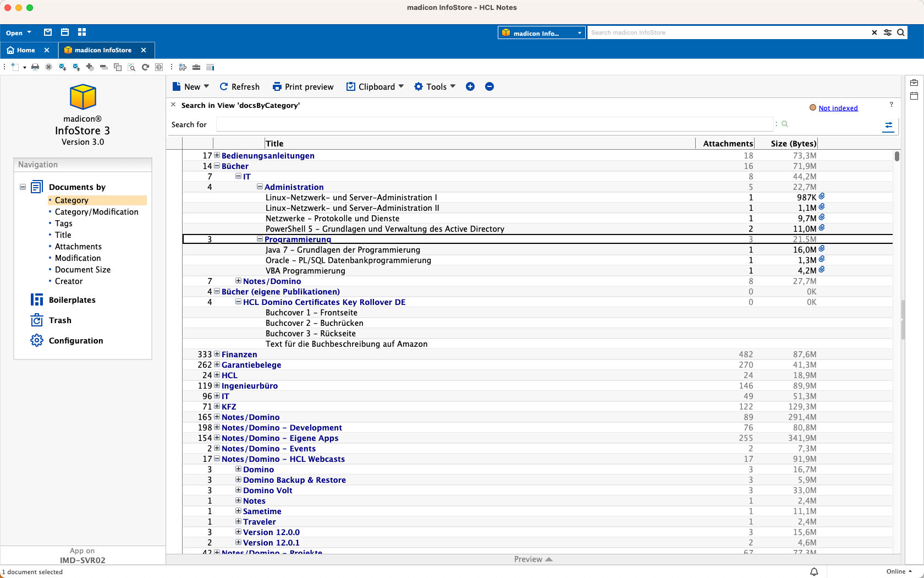The image size is (924, 578).
Task: Open search options sliders icon below Not indexed
Action: [x=888, y=126]
